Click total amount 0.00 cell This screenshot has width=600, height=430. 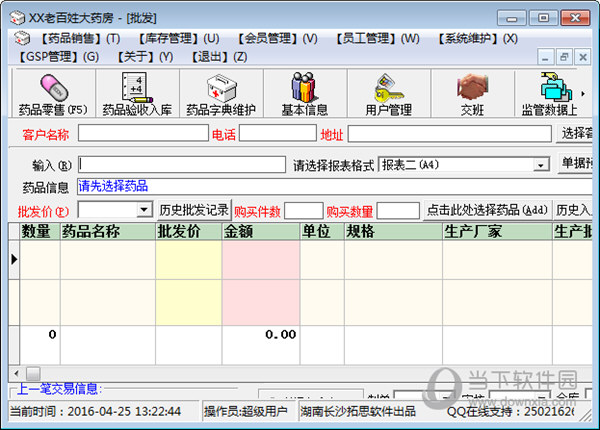[261, 345]
